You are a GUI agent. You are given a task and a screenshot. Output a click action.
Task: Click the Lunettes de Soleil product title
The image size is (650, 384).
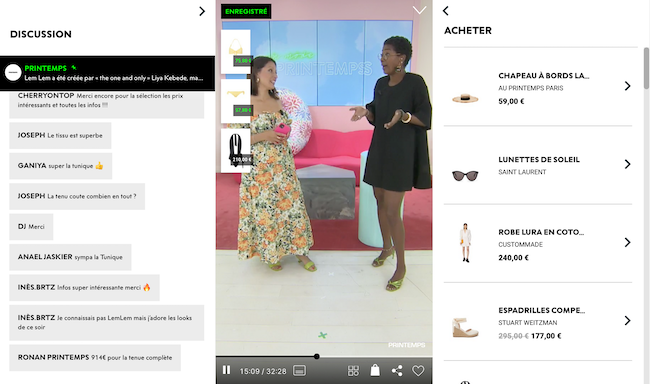[x=539, y=160]
